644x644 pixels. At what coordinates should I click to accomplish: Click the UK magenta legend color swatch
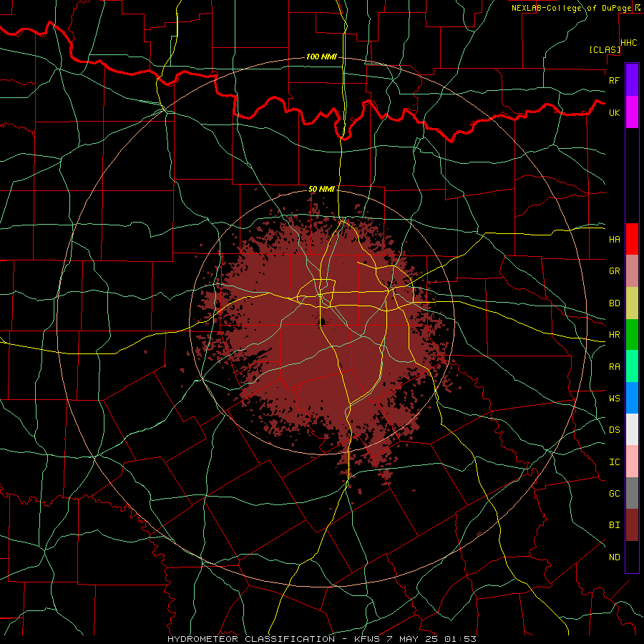point(632,112)
